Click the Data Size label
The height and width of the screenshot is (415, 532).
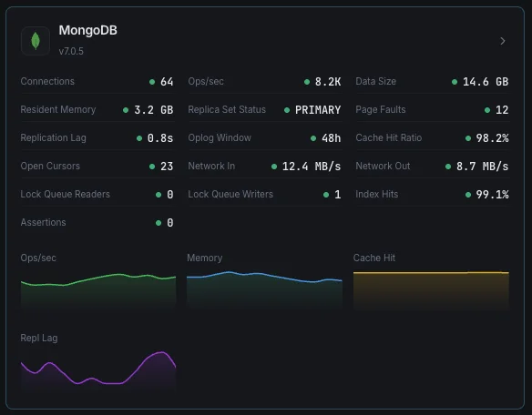tap(375, 81)
